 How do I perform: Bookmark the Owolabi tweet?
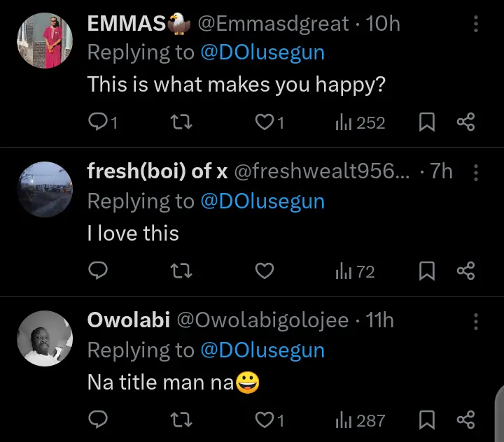tap(426, 420)
